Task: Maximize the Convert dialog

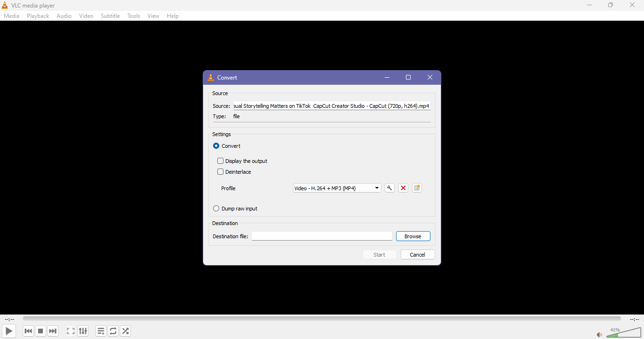Action: [x=408, y=78]
